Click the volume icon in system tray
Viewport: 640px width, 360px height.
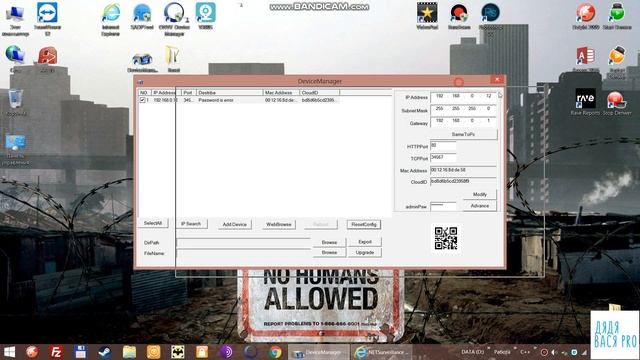554,352
